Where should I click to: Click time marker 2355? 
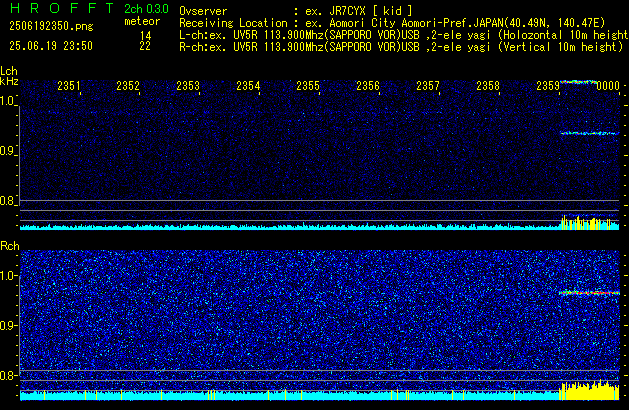pos(308,86)
